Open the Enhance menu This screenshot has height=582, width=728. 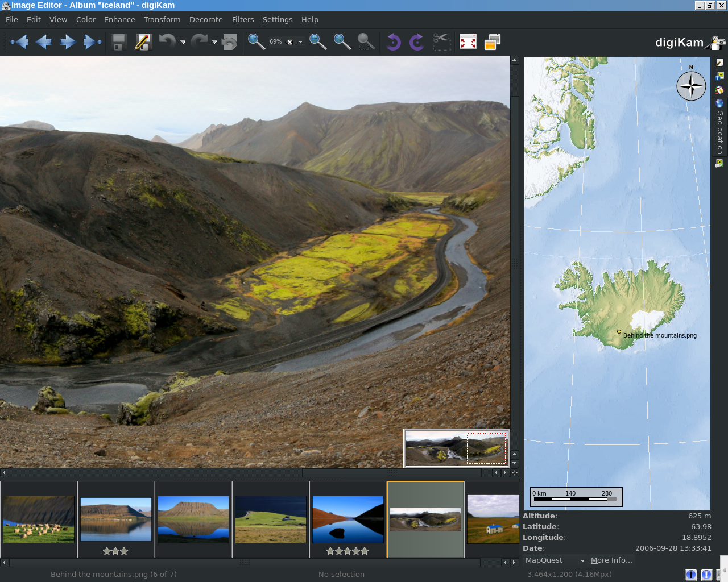119,19
